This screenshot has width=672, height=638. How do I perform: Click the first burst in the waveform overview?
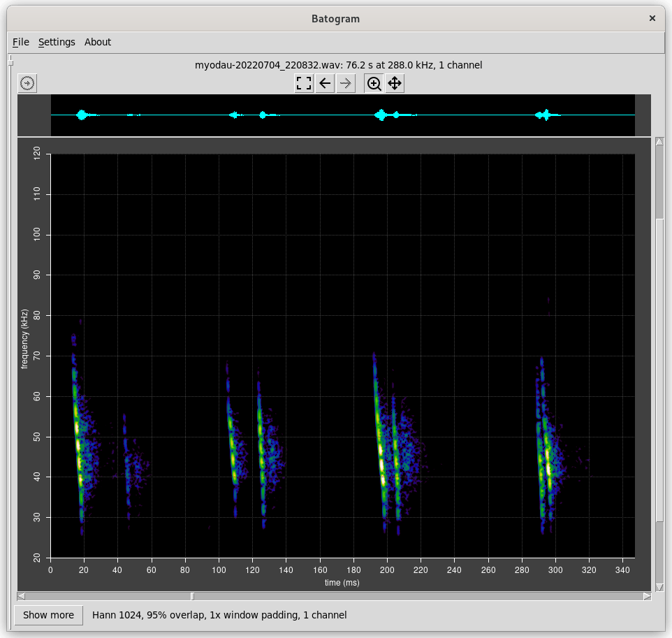click(x=82, y=115)
